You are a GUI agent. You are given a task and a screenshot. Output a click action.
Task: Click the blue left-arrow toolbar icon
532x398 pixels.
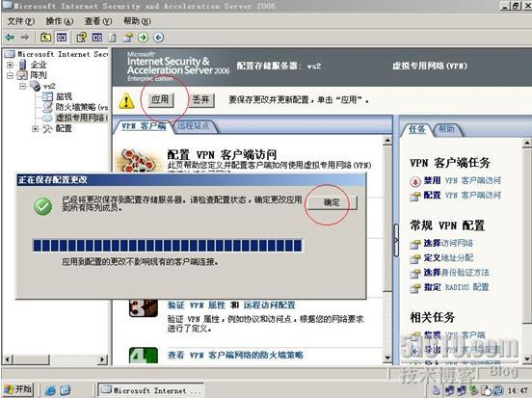[158, 37]
